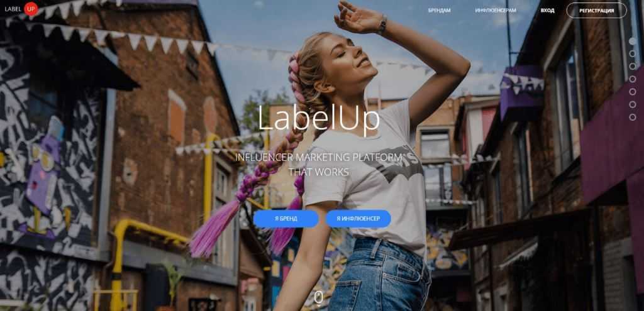
Task: Go to the last slide indicator dot
Action: pyautogui.click(x=633, y=117)
